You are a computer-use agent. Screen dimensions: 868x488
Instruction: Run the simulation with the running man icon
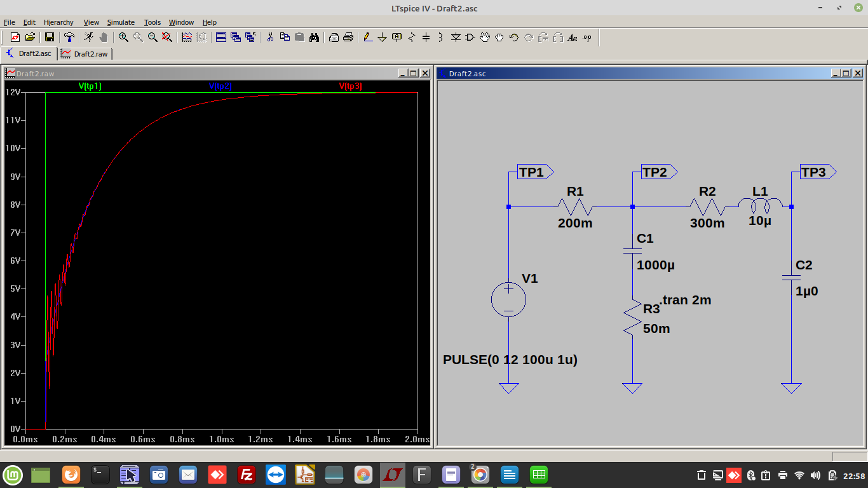pyautogui.click(x=89, y=37)
